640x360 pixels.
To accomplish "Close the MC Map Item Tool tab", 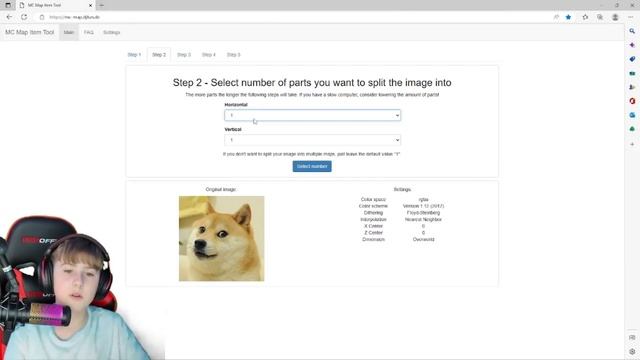I will pyautogui.click(x=90, y=5).
